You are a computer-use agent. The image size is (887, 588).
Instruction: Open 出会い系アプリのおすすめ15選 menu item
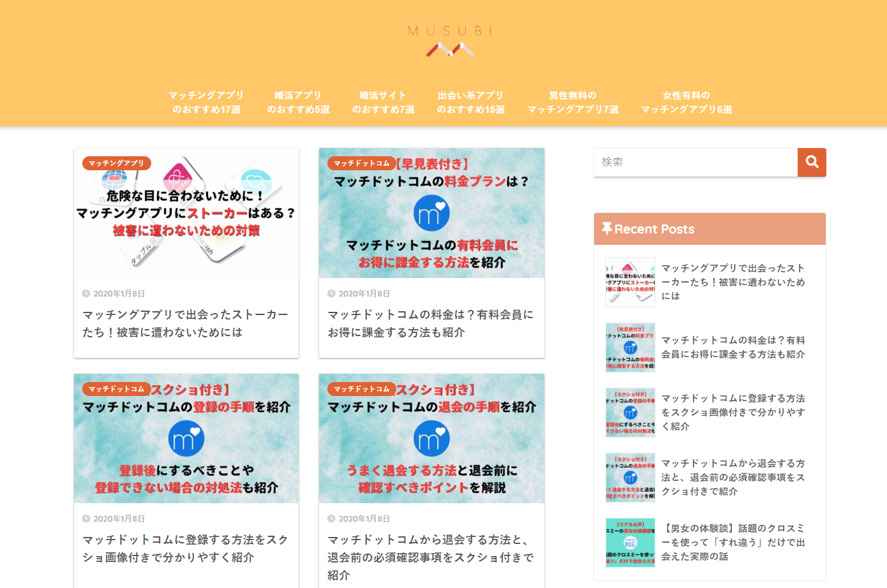[470, 102]
